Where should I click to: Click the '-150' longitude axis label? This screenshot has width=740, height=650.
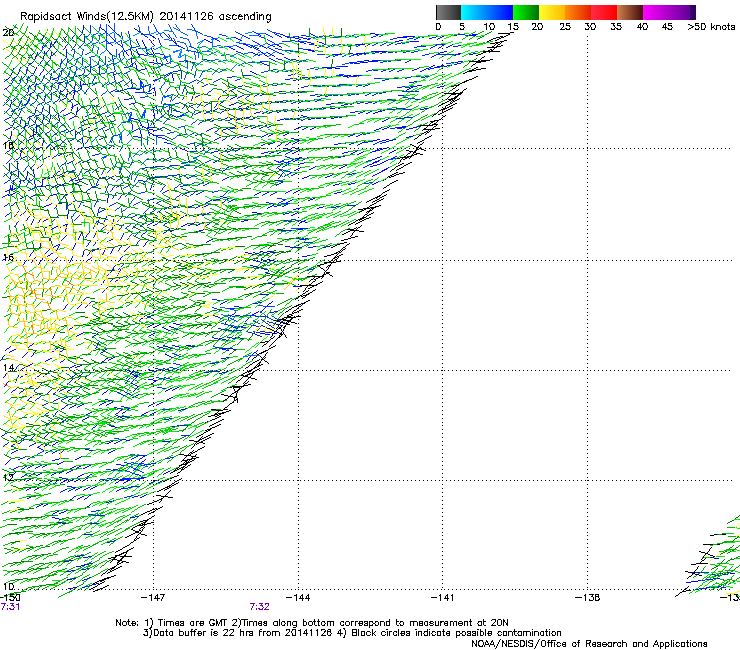coord(10,598)
